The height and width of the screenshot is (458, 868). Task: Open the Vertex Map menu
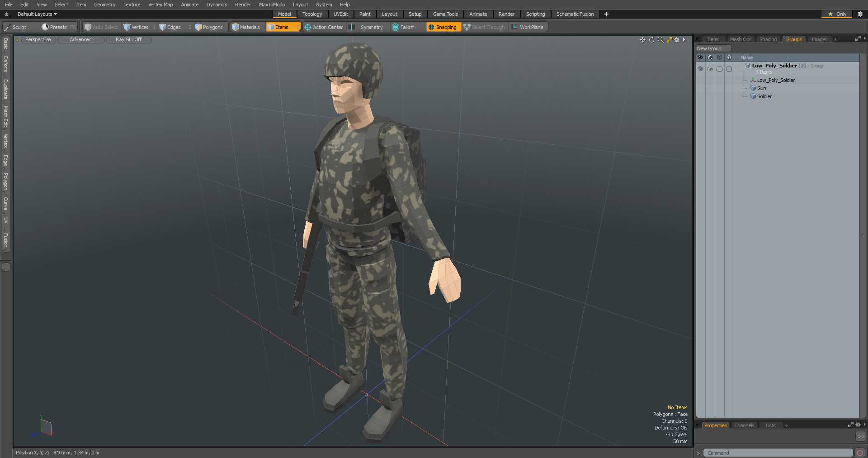coord(160,5)
